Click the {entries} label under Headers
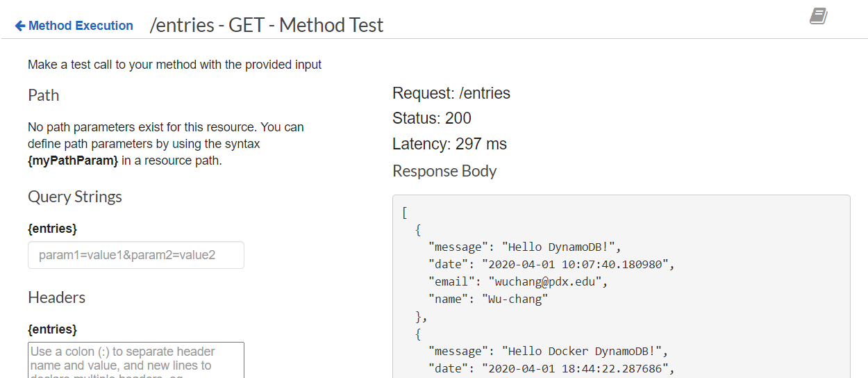This screenshot has width=868, height=378. [52, 329]
